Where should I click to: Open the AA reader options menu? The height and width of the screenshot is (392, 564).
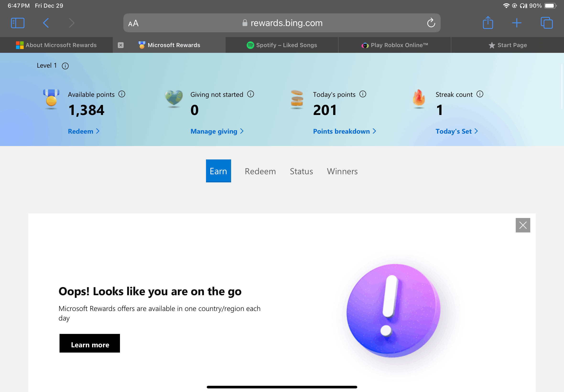pyautogui.click(x=133, y=23)
